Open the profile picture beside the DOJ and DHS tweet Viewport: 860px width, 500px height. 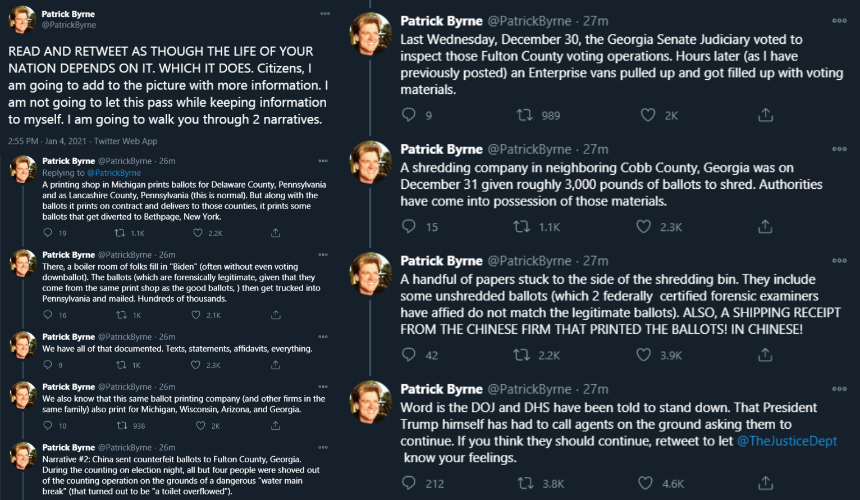point(371,402)
